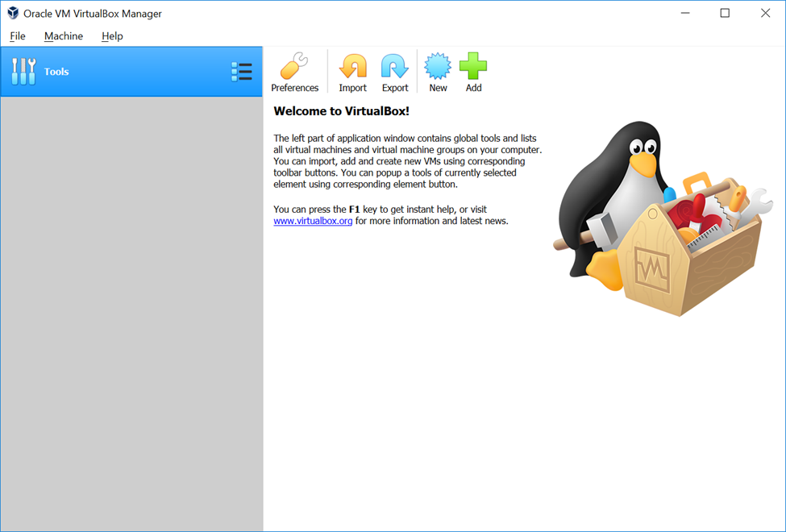
Task: Click the Tools sliders icon in the sidebar
Action: click(x=24, y=71)
